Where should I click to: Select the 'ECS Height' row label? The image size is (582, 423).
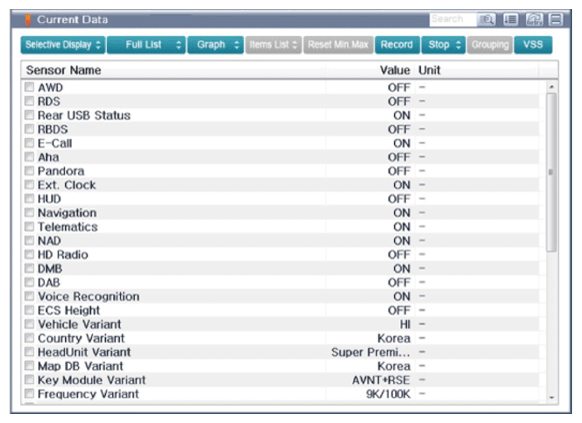tap(69, 311)
